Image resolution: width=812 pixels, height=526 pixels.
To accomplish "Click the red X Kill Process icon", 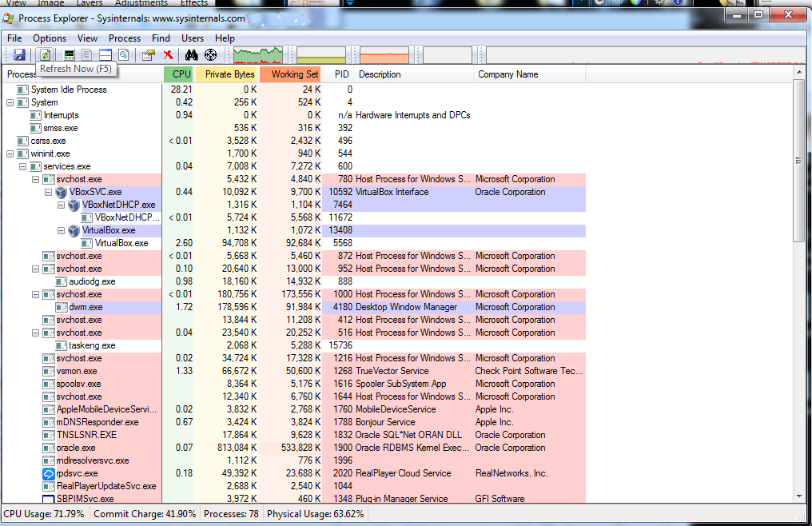I will pyautogui.click(x=169, y=55).
